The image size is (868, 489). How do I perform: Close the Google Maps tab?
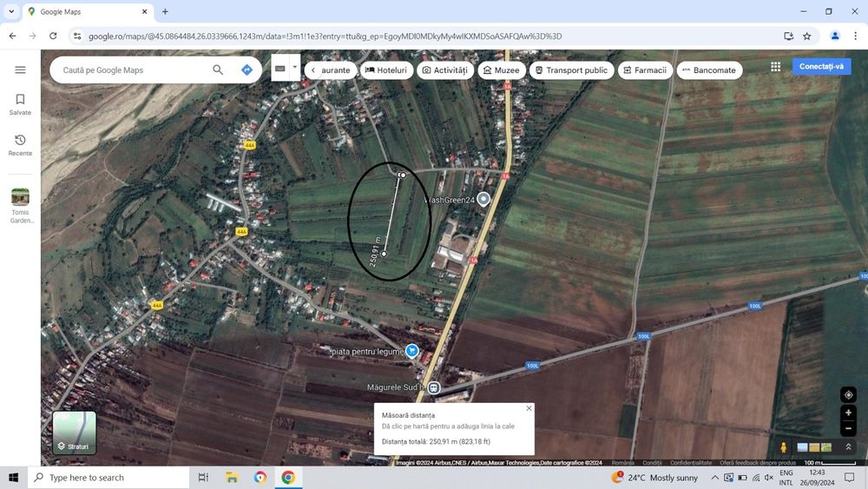(144, 11)
